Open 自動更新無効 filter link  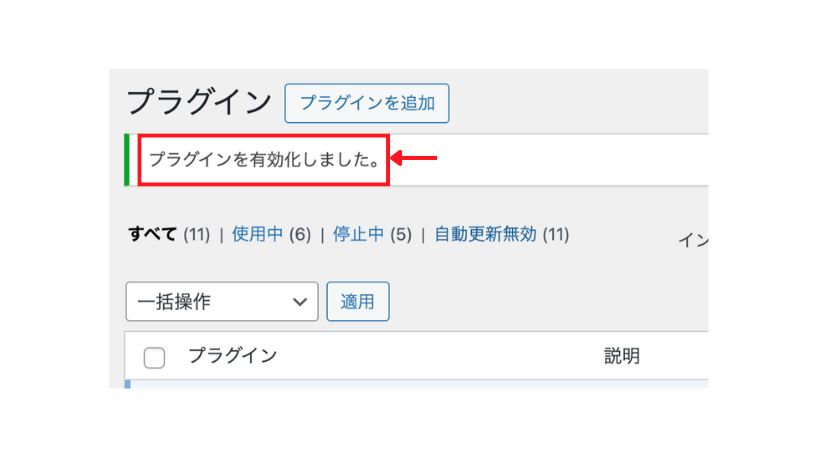(x=485, y=234)
